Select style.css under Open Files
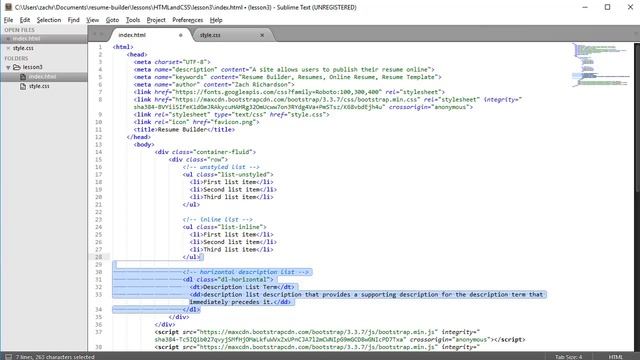The width and height of the screenshot is (640, 360). [23, 48]
